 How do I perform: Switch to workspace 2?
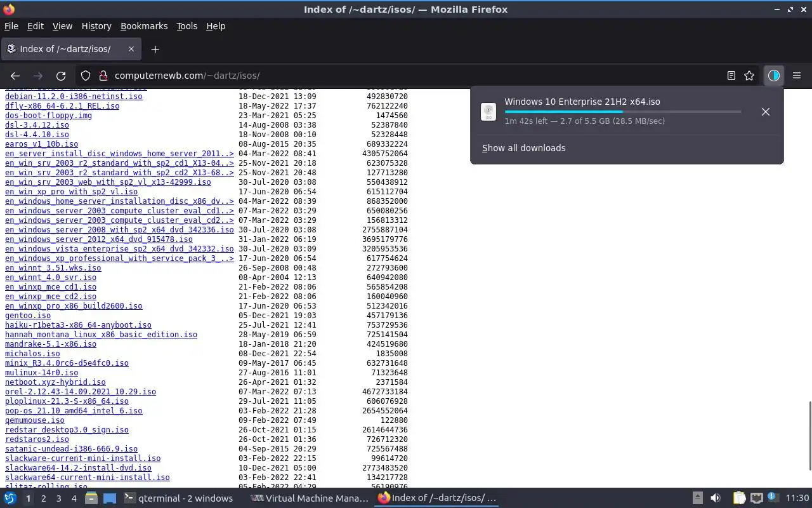[43, 498]
